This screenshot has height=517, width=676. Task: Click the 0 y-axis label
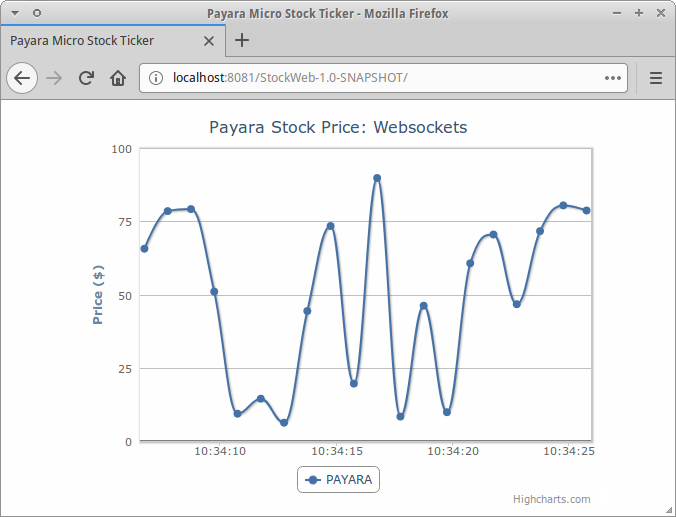pyautogui.click(x=128, y=442)
